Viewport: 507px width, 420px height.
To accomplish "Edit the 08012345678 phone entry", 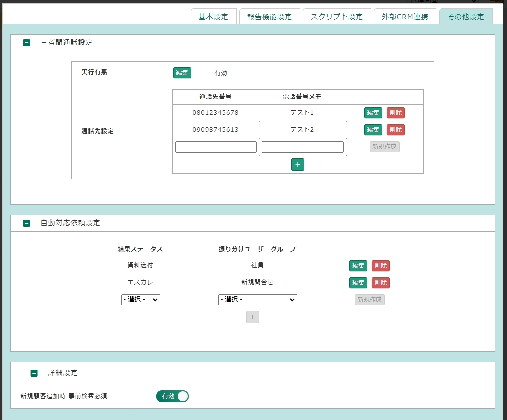I will [x=373, y=113].
